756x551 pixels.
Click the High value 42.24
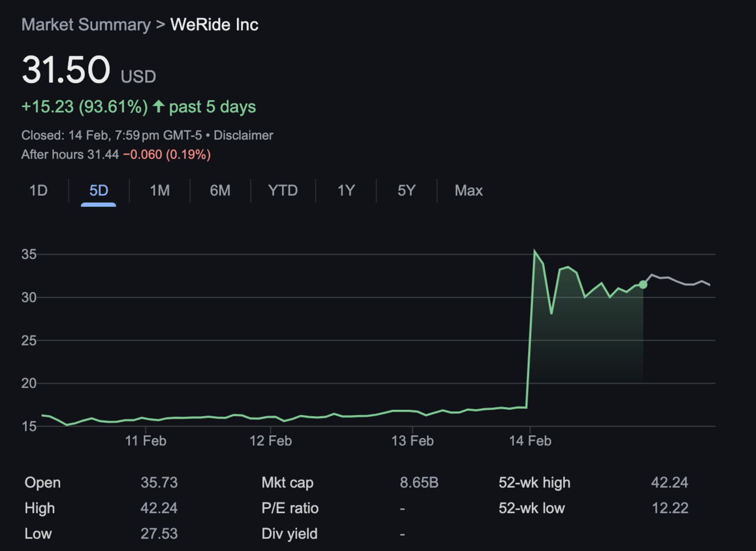[x=159, y=508]
